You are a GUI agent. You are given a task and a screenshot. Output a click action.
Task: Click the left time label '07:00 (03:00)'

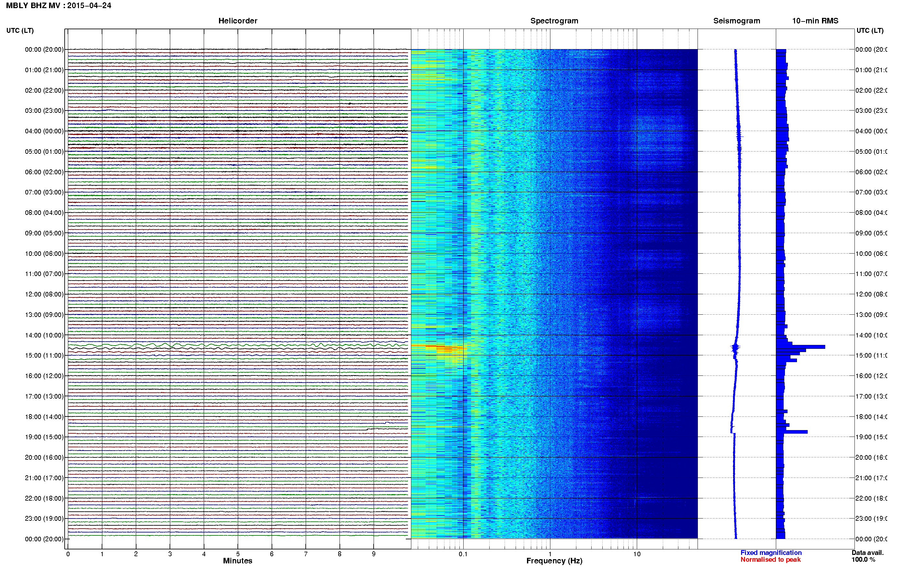44,192
